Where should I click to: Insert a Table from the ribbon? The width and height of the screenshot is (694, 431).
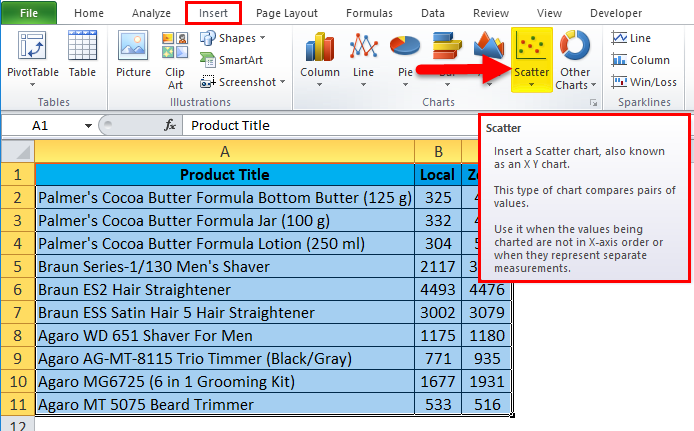click(x=82, y=53)
